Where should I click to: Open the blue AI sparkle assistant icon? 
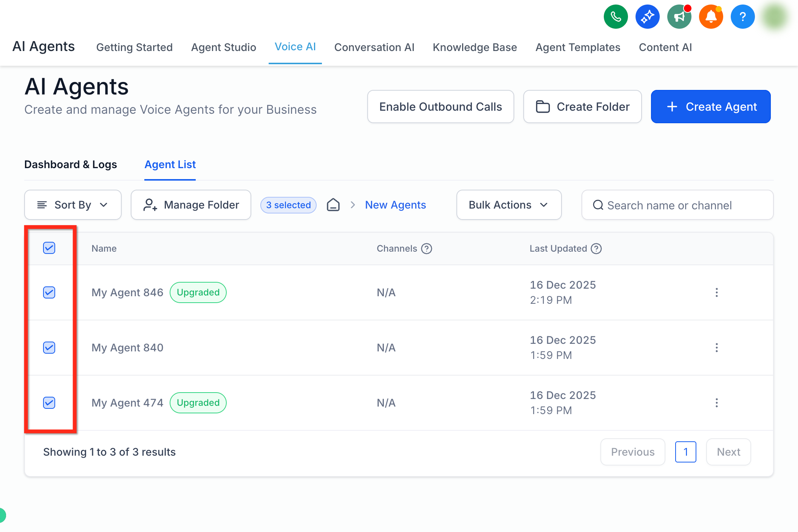(647, 17)
